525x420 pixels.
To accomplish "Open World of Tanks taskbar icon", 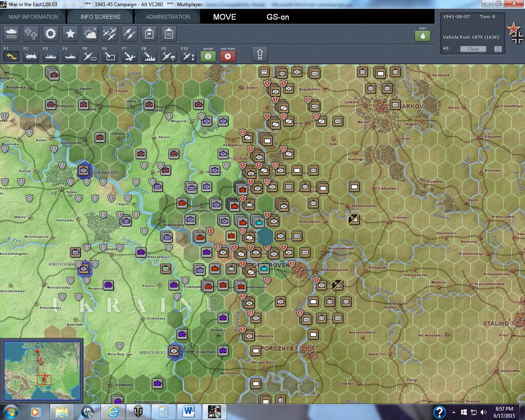I will tap(138, 412).
